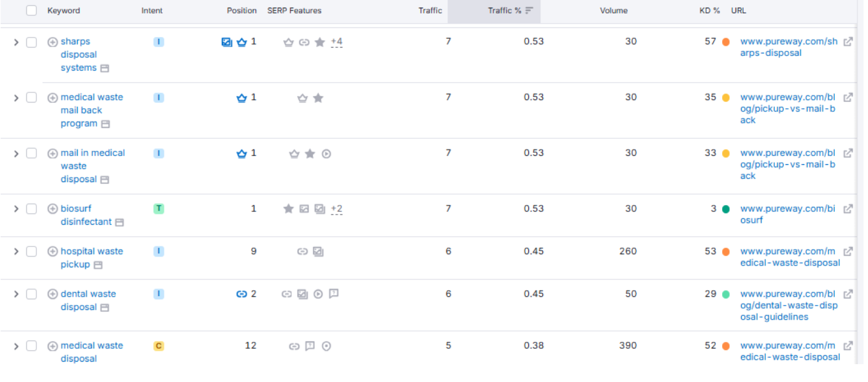Click sitelinks icon beside dental waste disposal position
The height and width of the screenshot is (382, 868).
(x=242, y=294)
